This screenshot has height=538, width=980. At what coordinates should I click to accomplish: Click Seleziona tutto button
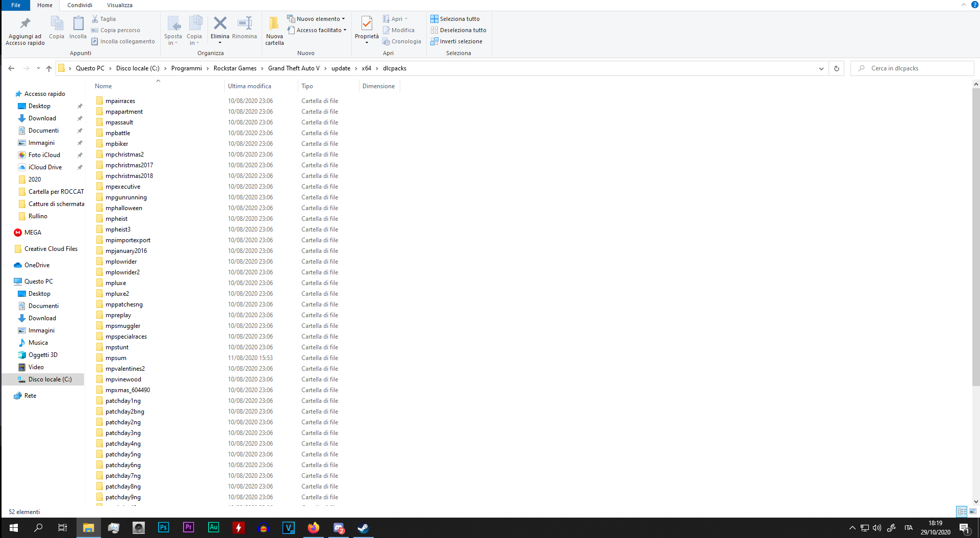(x=455, y=19)
